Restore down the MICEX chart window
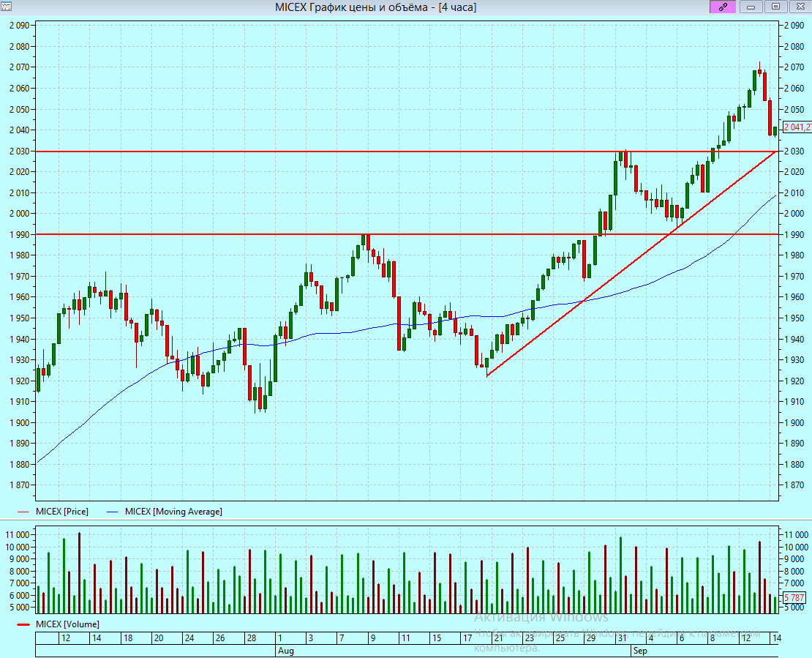812x658 pixels. [x=775, y=7]
